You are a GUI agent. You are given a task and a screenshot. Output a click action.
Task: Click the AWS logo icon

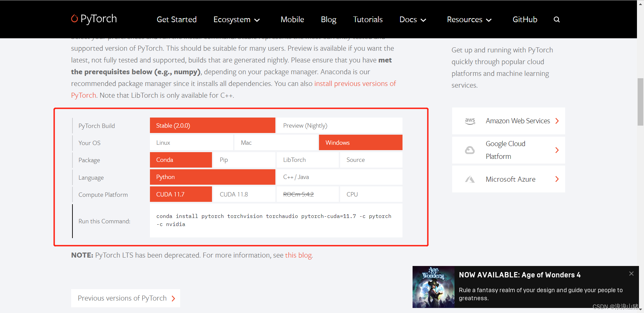pos(470,121)
